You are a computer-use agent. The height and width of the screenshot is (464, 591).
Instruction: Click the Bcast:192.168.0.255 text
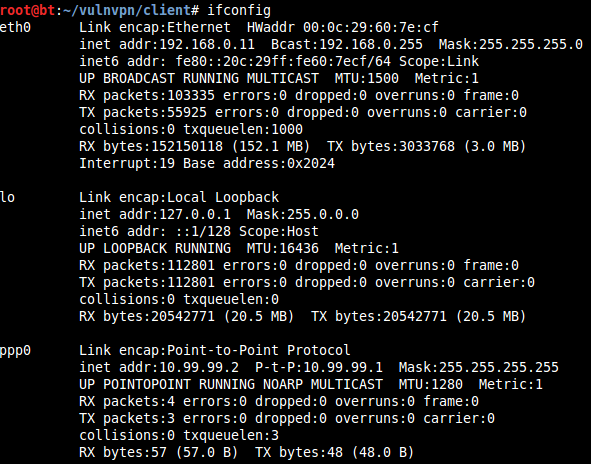click(347, 44)
